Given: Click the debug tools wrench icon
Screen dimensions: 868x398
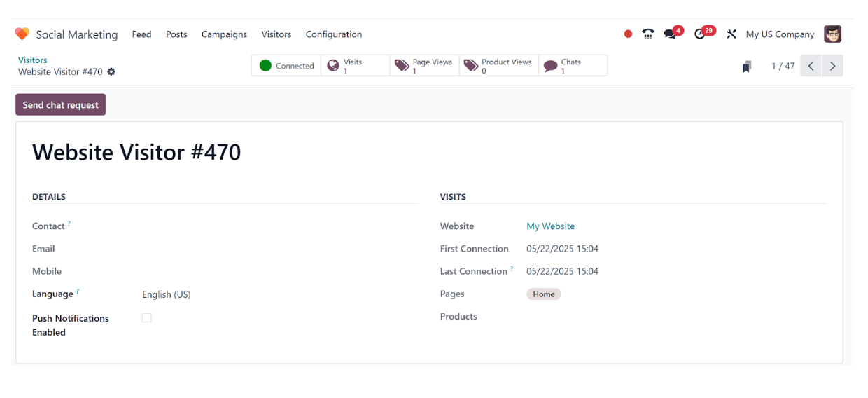Looking at the screenshot, I should tap(731, 34).
